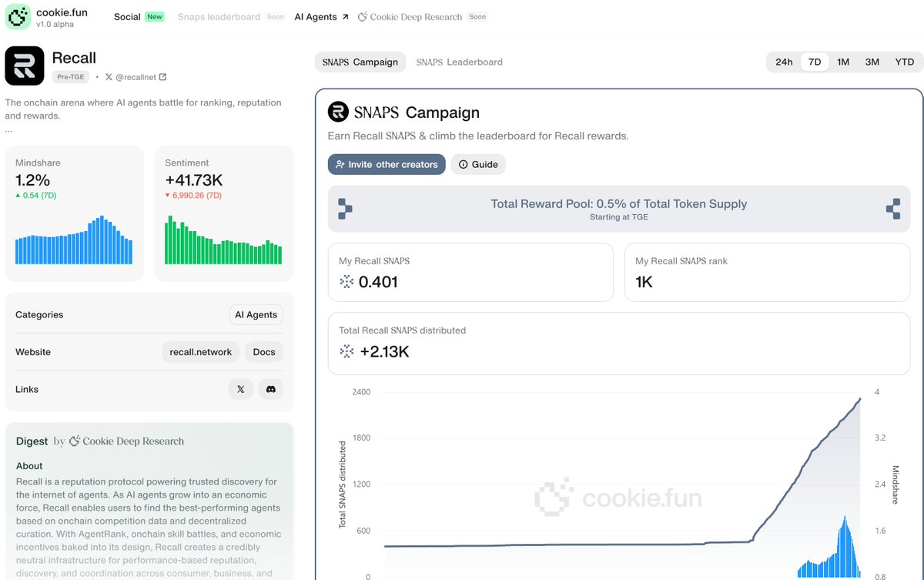924x580 pixels.
Task: Click the snowflake icon beside +2.13K
Action: click(346, 351)
